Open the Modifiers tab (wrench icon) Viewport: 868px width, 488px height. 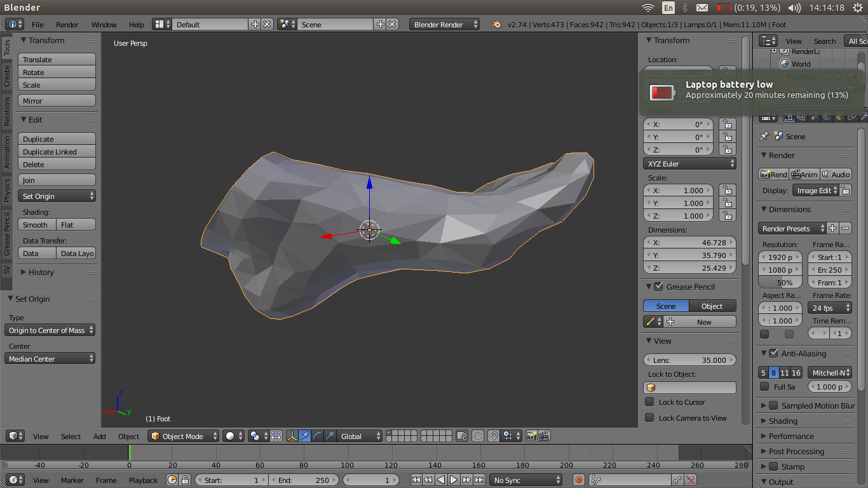click(x=864, y=118)
